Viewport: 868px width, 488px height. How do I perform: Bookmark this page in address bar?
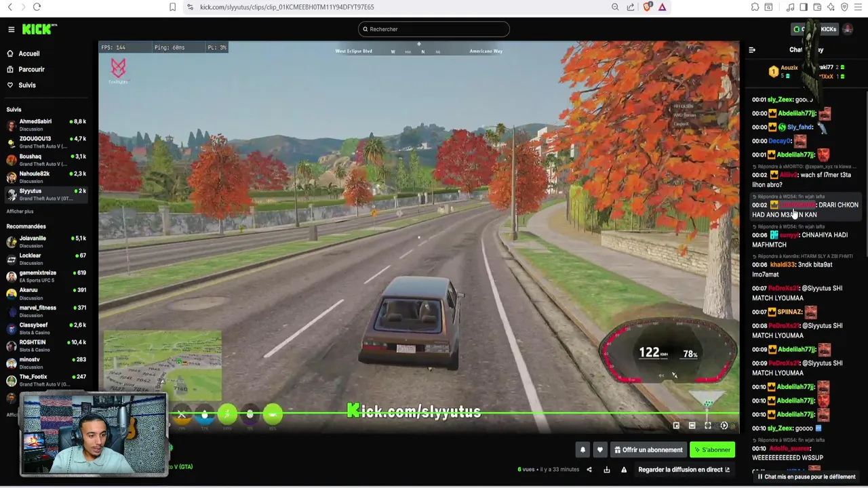[172, 7]
